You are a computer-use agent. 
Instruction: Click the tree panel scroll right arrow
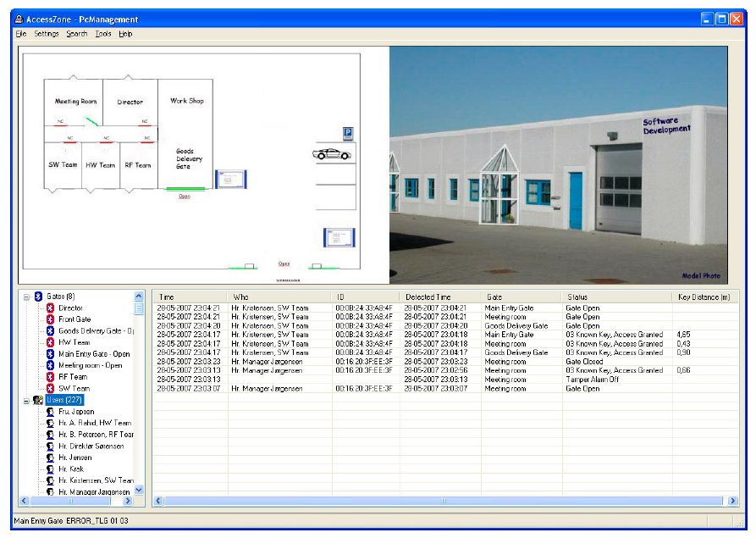pyautogui.click(x=128, y=501)
